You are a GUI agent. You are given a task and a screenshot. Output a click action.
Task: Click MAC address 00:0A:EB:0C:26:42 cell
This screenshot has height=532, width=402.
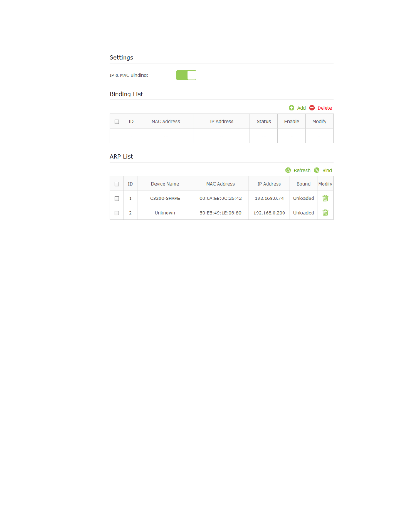pos(221,198)
